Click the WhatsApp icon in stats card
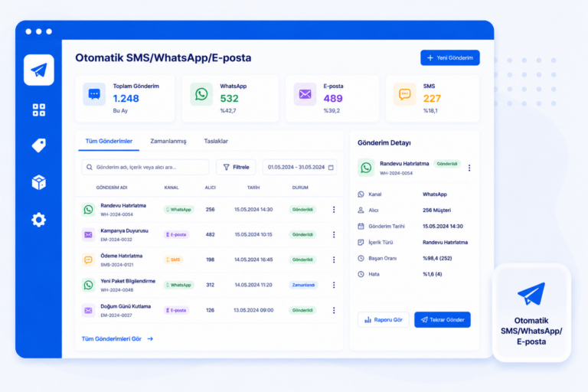Screen dimensions: 588x392 [x=201, y=94]
